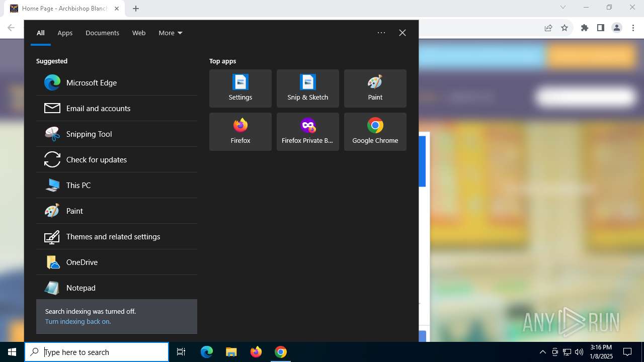Launch Paint from suggested list
The height and width of the screenshot is (362, 644).
117,211
